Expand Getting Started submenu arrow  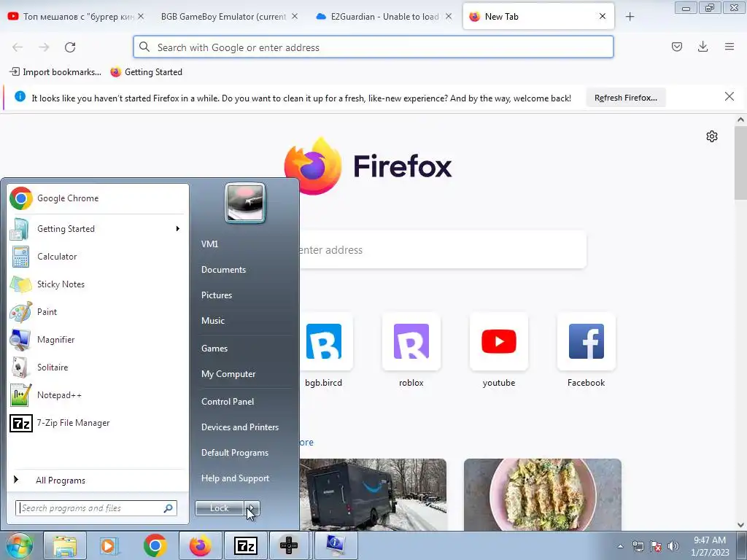[178, 229]
